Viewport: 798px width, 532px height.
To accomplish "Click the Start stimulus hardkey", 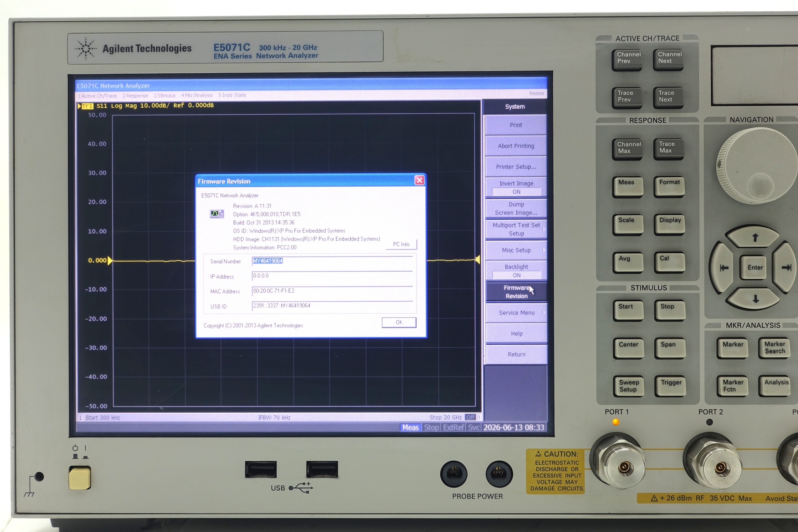I will tap(628, 311).
